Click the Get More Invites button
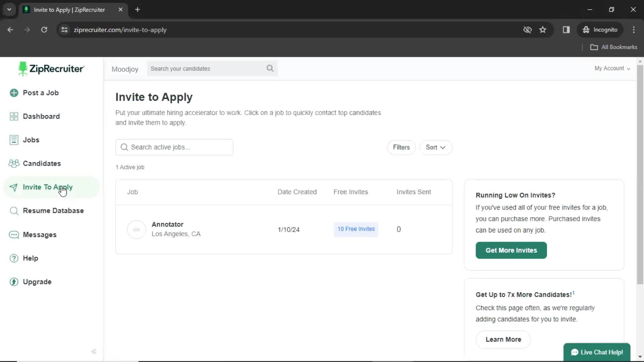Viewport: 644px width, 362px height. (x=511, y=250)
